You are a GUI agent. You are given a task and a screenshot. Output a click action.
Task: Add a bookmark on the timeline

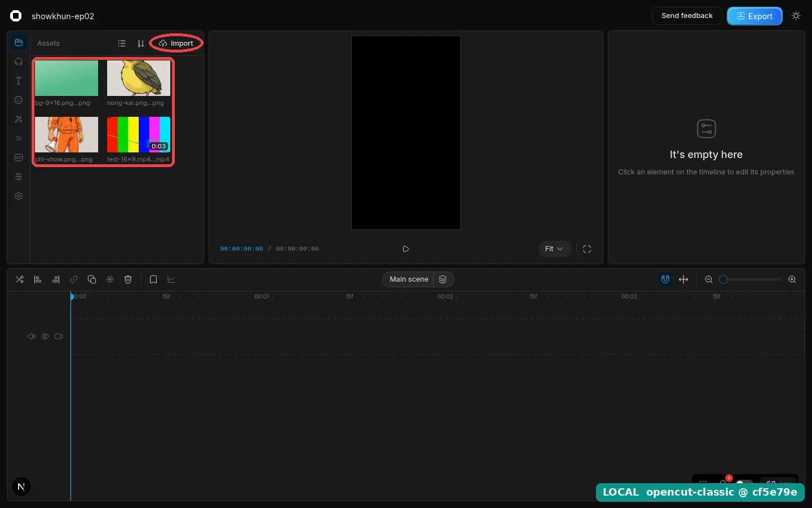pyautogui.click(x=153, y=279)
